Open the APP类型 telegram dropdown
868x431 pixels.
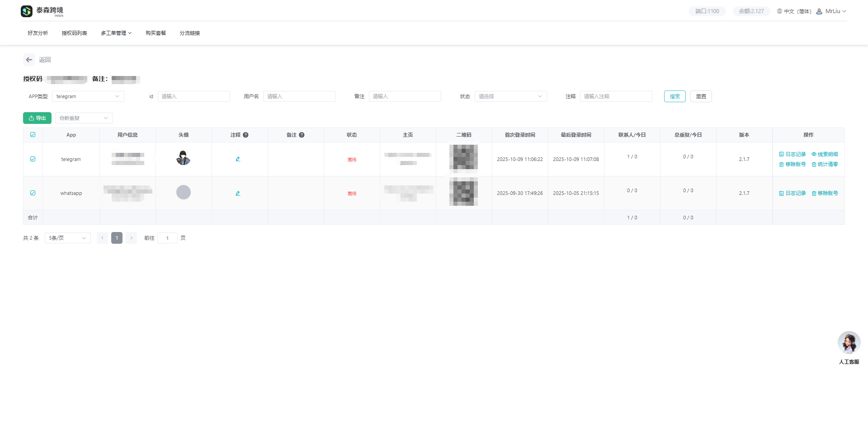click(88, 96)
